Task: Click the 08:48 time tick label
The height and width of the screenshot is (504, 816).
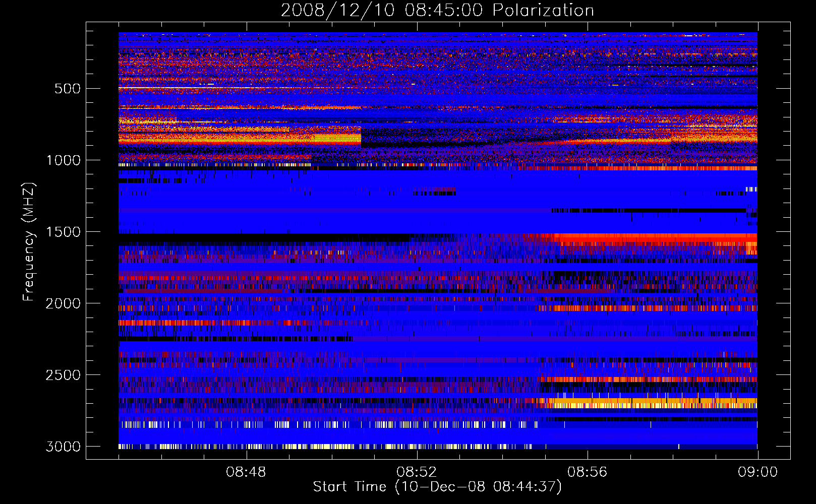Action: coord(246,472)
